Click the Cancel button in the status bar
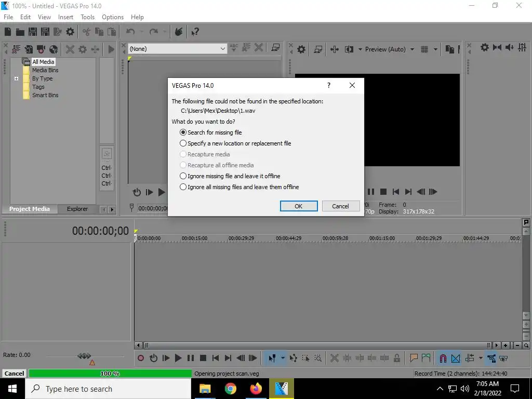This screenshot has width=532, height=399. tap(14, 373)
